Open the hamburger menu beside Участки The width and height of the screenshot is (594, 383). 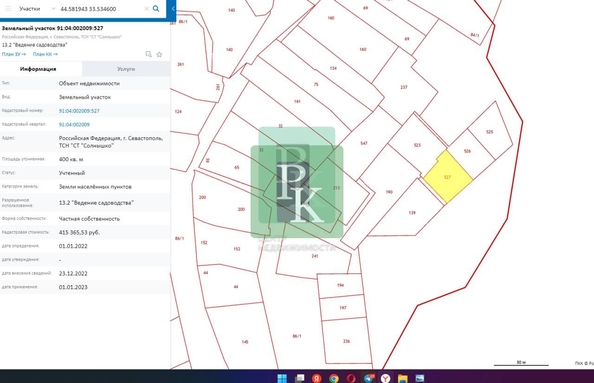tap(8, 9)
